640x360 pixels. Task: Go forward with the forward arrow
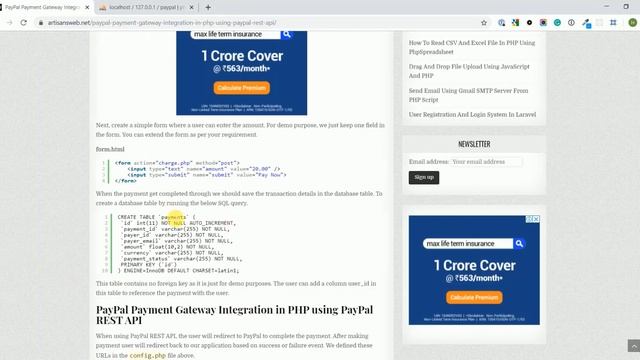[x=10, y=23]
